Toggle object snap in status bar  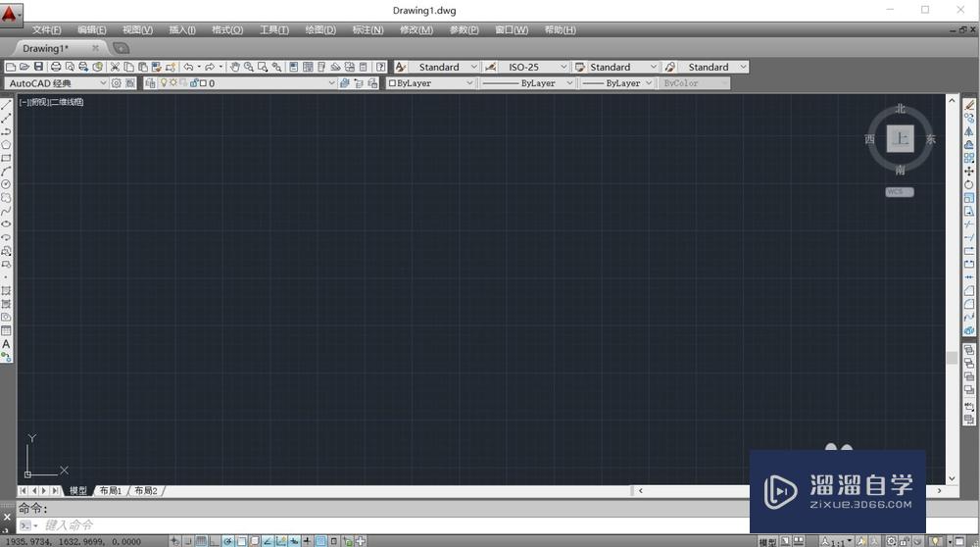pyautogui.click(x=241, y=541)
